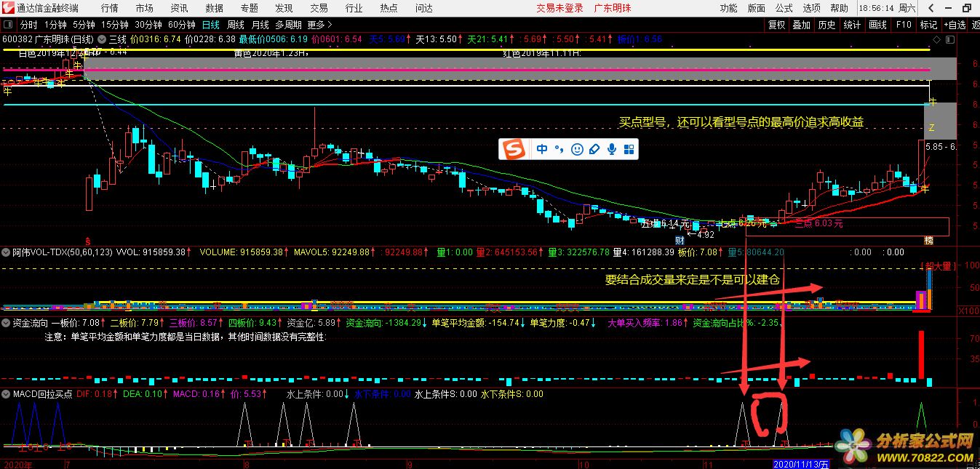Open the 行情 menu
The width and height of the screenshot is (980, 469).
[x=110, y=8]
